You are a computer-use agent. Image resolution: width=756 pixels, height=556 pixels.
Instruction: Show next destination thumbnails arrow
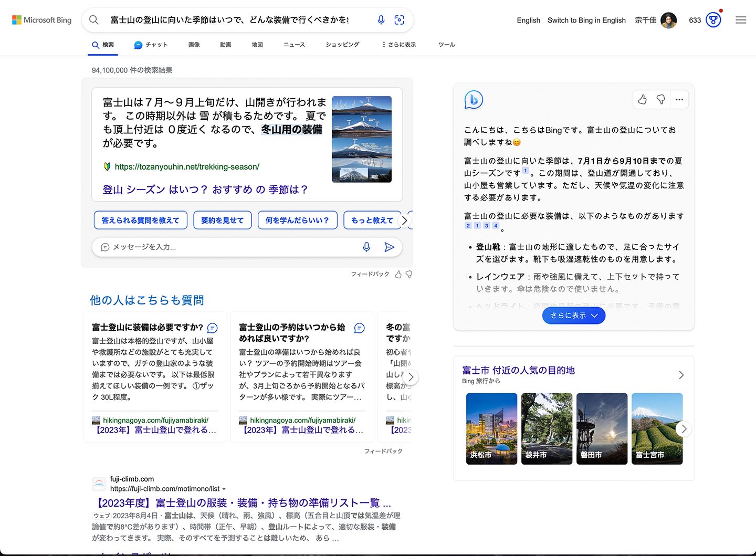pos(683,429)
